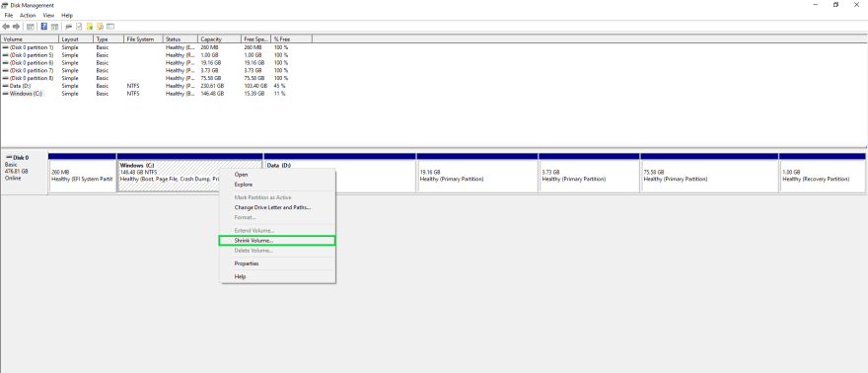Choose Open in the context menu

click(x=278, y=175)
